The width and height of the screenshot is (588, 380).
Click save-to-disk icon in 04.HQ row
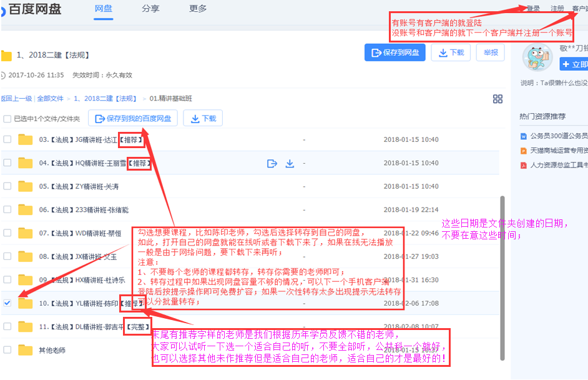272,163
